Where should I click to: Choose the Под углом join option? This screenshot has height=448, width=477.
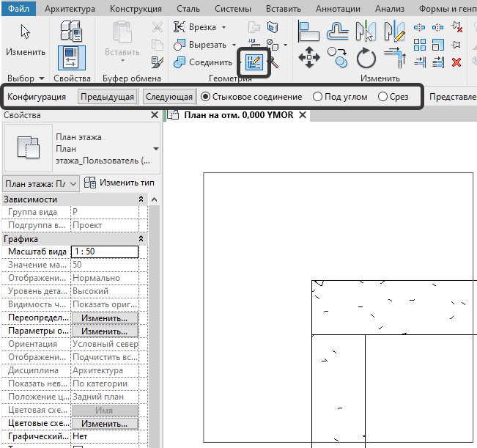click(x=317, y=97)
